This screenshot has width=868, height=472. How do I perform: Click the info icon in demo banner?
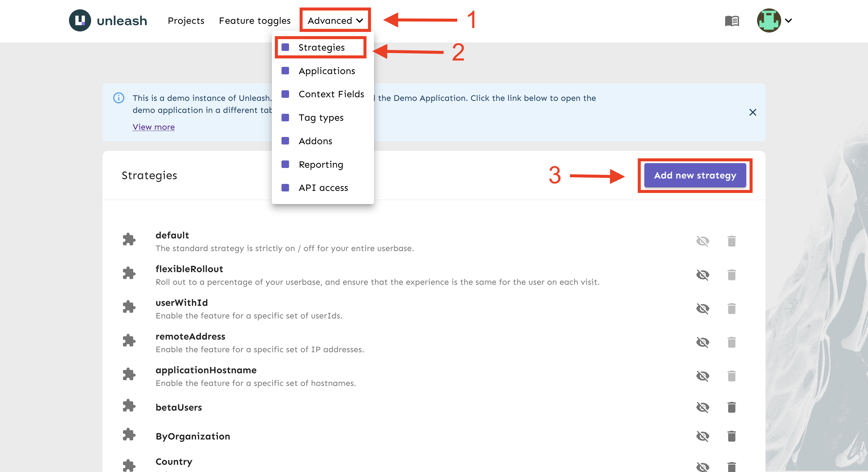119,98
